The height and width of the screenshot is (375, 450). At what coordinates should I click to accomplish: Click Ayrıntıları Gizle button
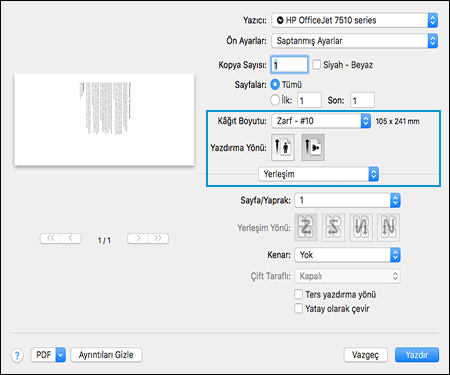point(106,355)
